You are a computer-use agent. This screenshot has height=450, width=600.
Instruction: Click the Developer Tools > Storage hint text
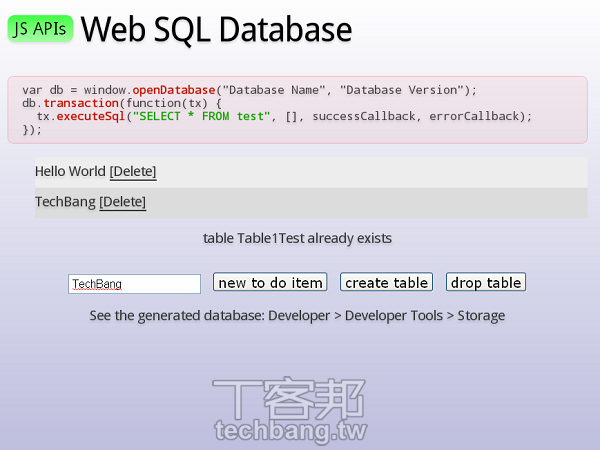[x=297, y=316]
